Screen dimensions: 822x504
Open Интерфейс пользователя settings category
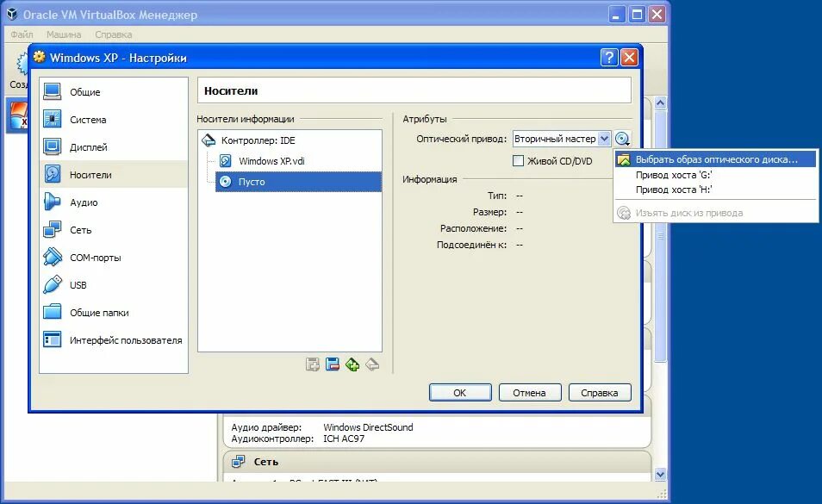point(113,340)
